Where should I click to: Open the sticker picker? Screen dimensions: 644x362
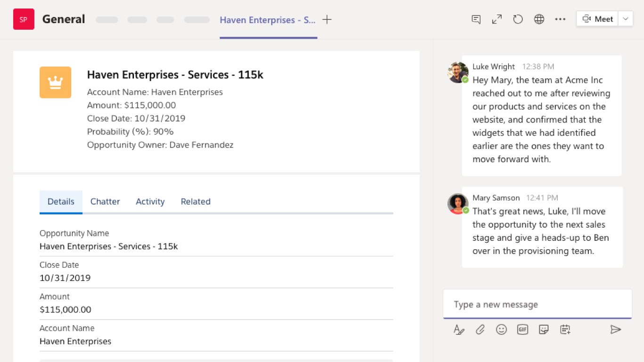click(x=544, y=329)
